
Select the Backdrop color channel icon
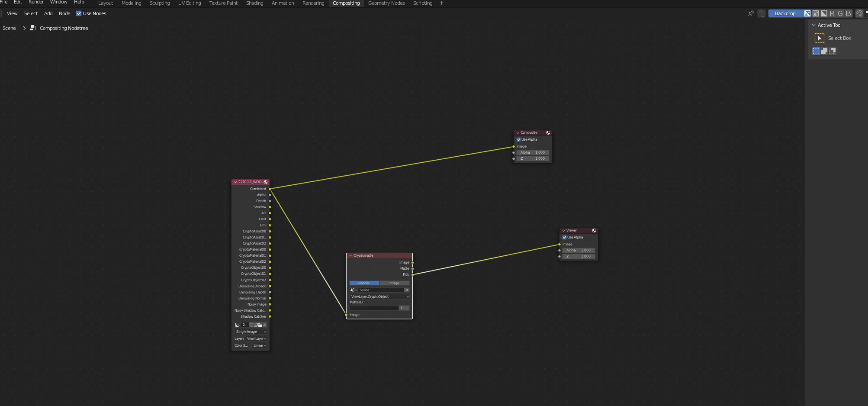(807, 13)
